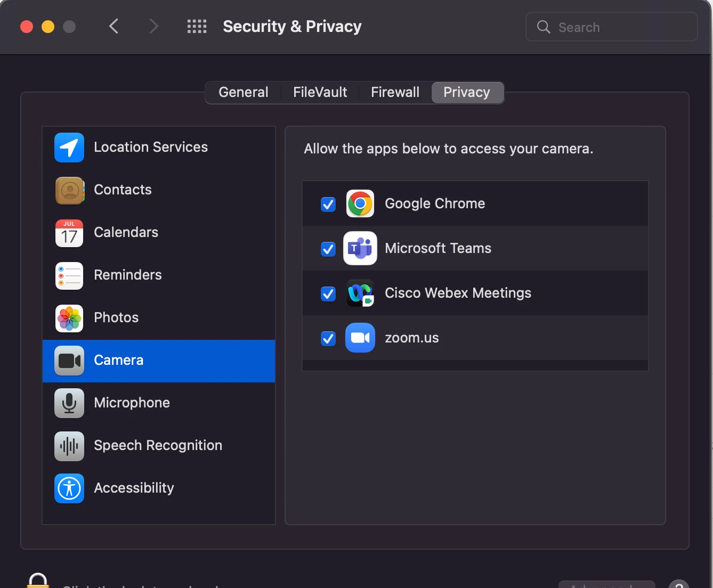
Task: Click the Calendars icon showing JUL 17
Action: pos(69,233)
